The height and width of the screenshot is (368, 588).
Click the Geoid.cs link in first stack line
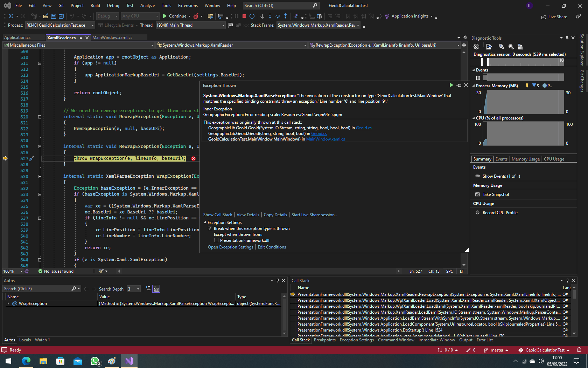[364, 128]
